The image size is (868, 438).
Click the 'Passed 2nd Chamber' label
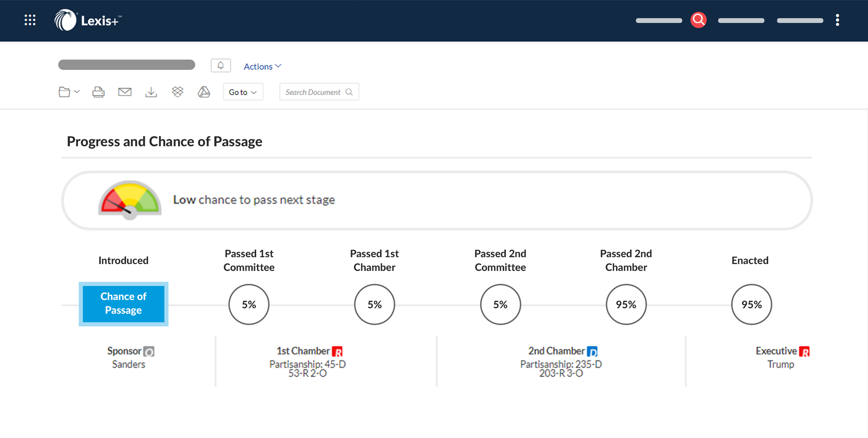(x=626, y=260)
